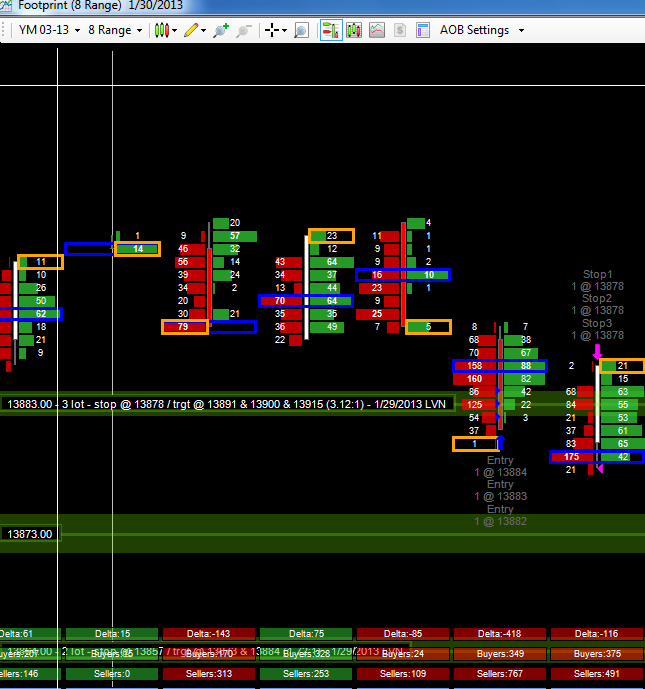This screenshot has height=689, width=645.
Task: Click the Delta:-143 bar label
Action: [209, 634]
